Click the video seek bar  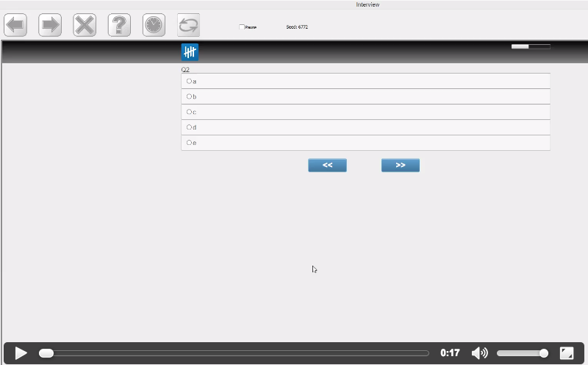tap(234, 353)
